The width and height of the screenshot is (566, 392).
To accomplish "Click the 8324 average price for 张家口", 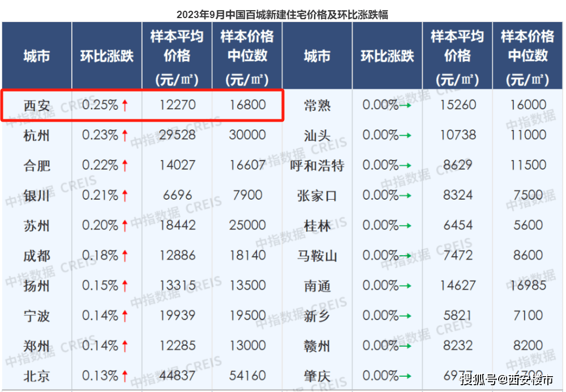I will [x=457, y=196].
